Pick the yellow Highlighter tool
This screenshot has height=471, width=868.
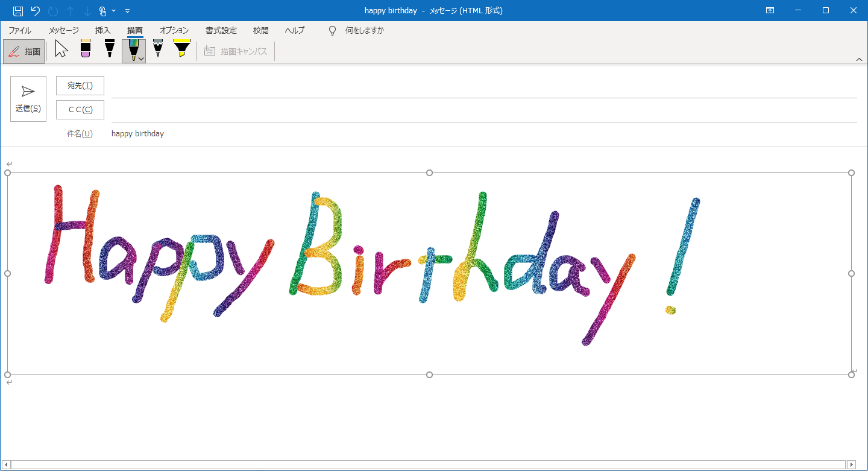point(181,48)
